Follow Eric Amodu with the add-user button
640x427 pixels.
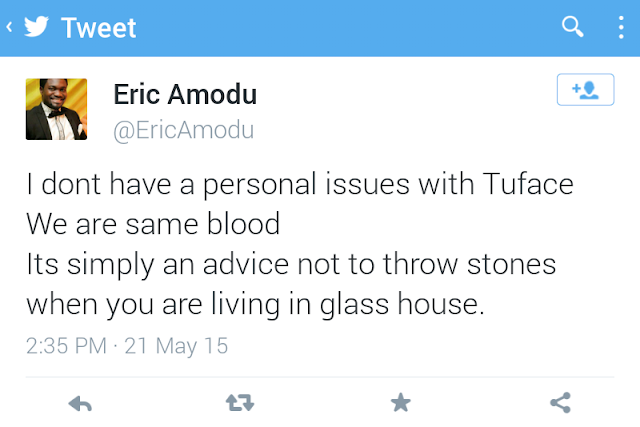tap(584, 91)
